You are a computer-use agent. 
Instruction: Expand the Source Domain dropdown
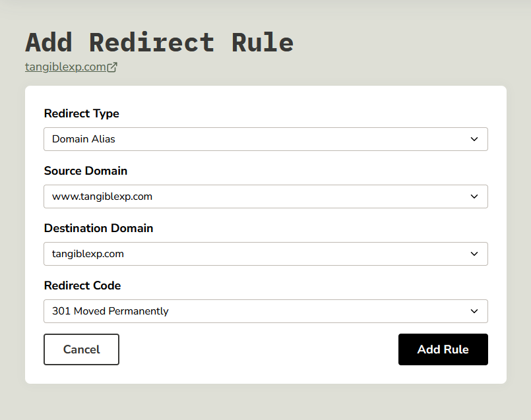pyautogui.click(x=265, y=196)
